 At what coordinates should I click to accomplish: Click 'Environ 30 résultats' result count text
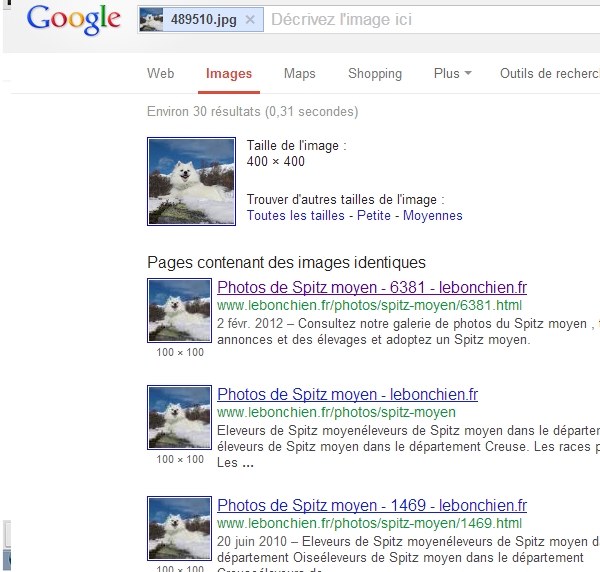coord(253,111)
